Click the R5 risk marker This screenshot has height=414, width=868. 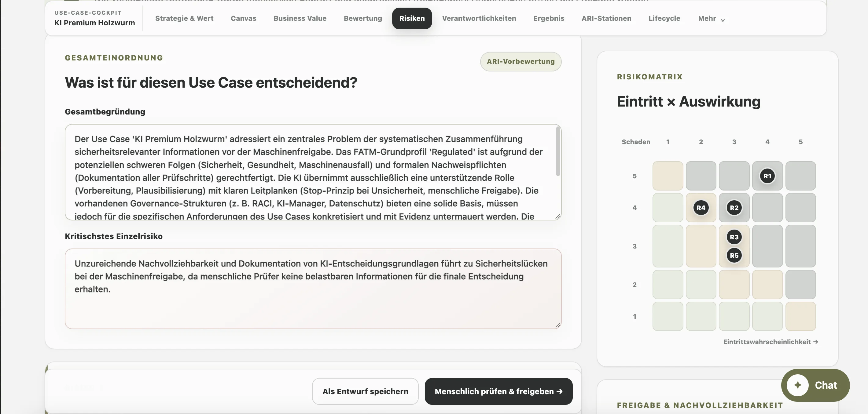point(734,256)
